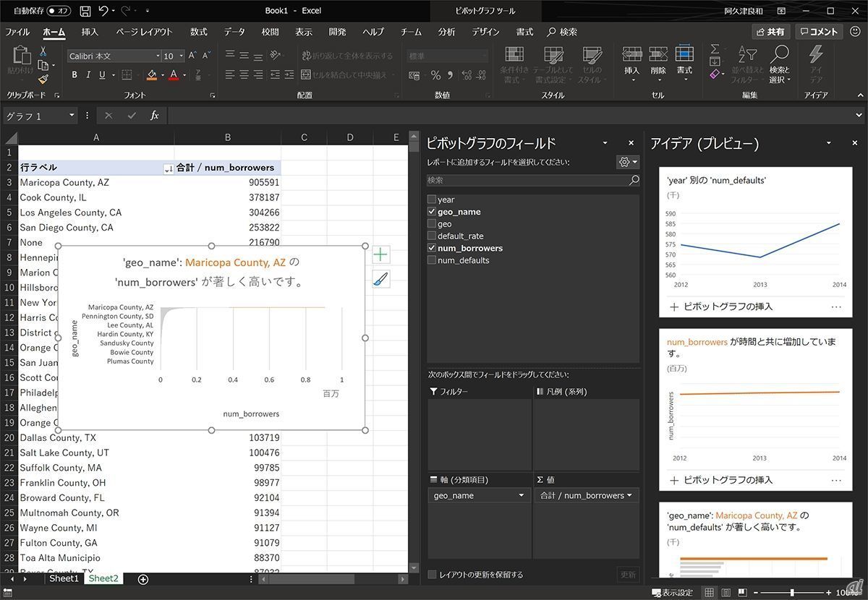Screen dimensions: 868x600
Task: Click the コメント (Comments) button
Action: pos(818,32)
